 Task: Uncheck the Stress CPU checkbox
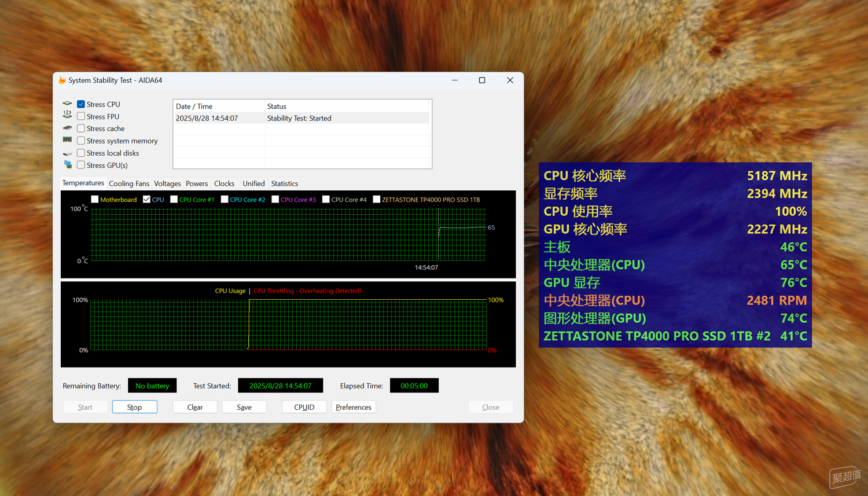[81, 104]
